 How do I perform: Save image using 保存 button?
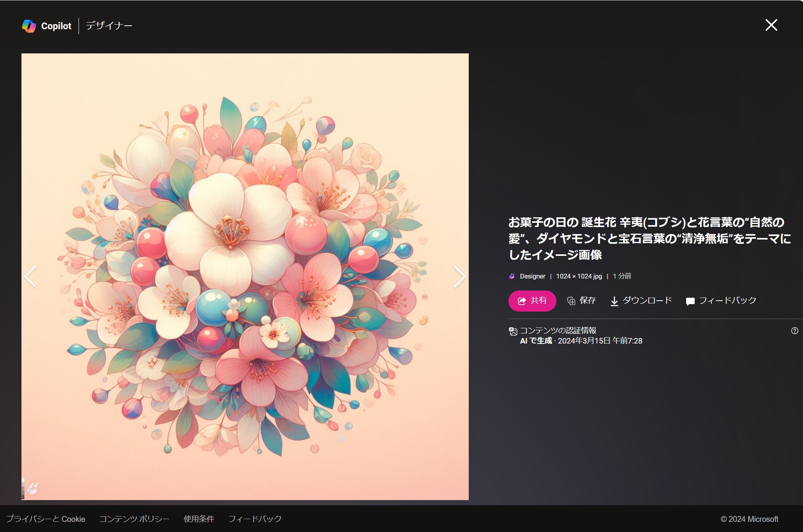click(x=582, y=301)
